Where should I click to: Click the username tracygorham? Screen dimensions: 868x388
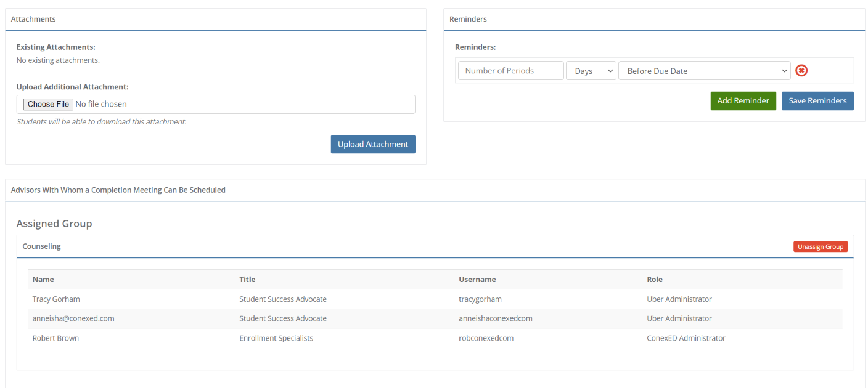481,299
